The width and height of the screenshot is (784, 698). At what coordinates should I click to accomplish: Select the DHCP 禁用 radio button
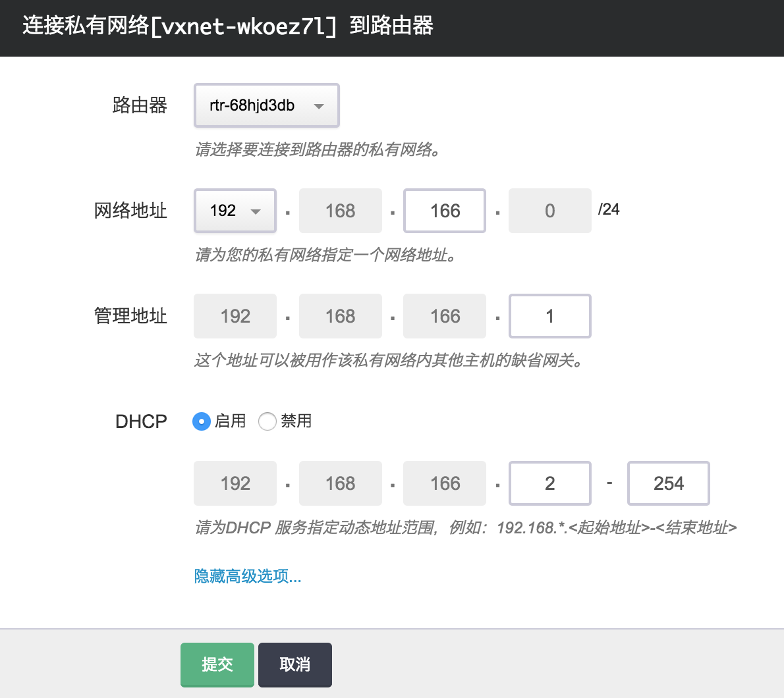pyautogui.click(x=267, y=421)
